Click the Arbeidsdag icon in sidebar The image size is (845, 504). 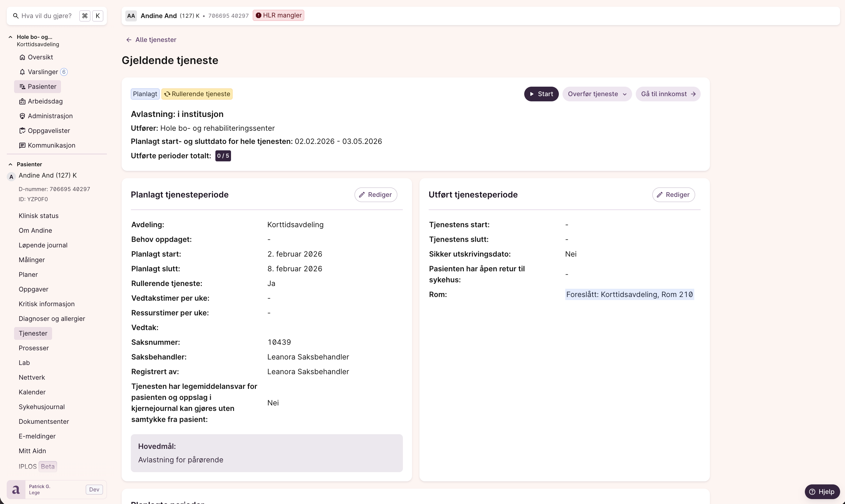click(22, 102)
